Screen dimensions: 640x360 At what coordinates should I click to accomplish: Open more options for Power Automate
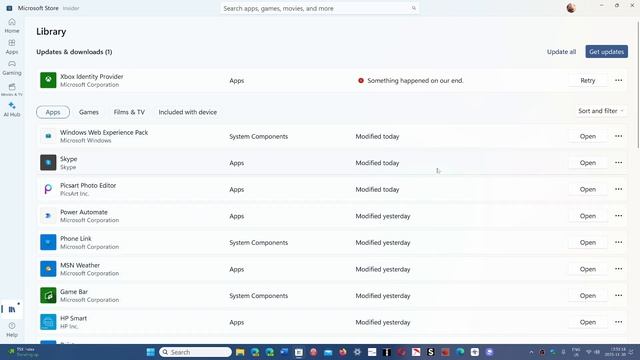pos(618,216)
